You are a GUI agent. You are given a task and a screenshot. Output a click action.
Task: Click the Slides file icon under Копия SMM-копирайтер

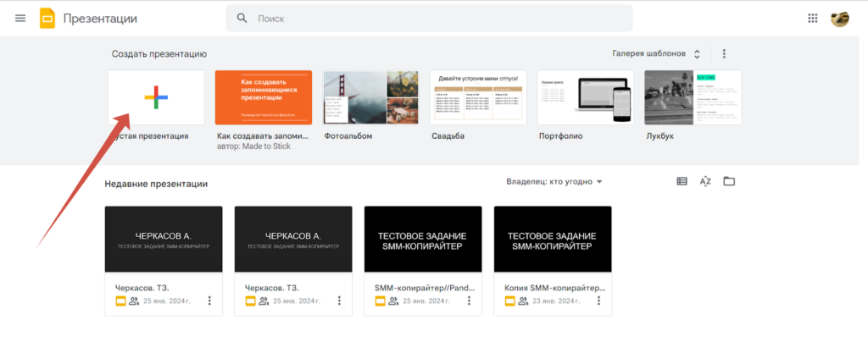pyautogui.click(x=509, y=301)
